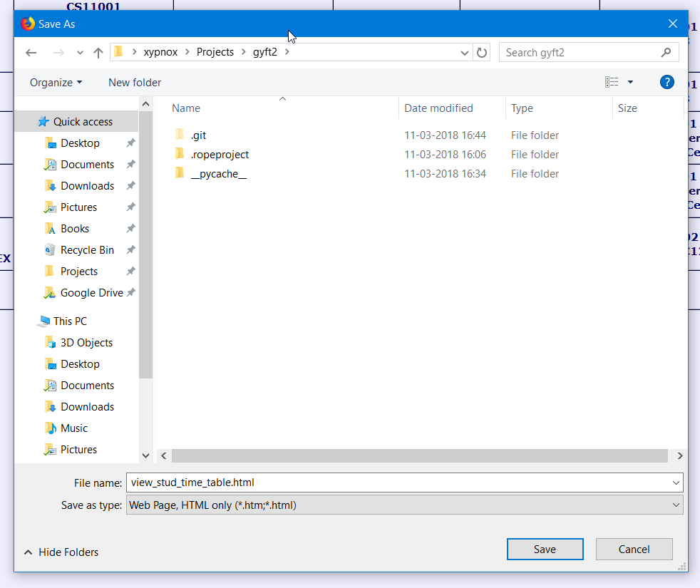
Task: Click Desktop icon under This PC
Action: point(51,364)
